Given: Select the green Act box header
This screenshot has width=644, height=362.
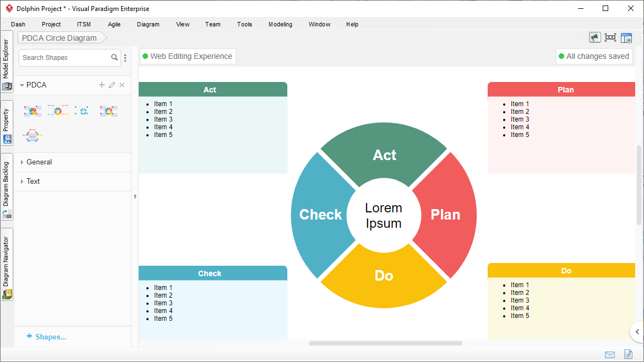Looking at the screenshot, I should (x=213, y=90).
